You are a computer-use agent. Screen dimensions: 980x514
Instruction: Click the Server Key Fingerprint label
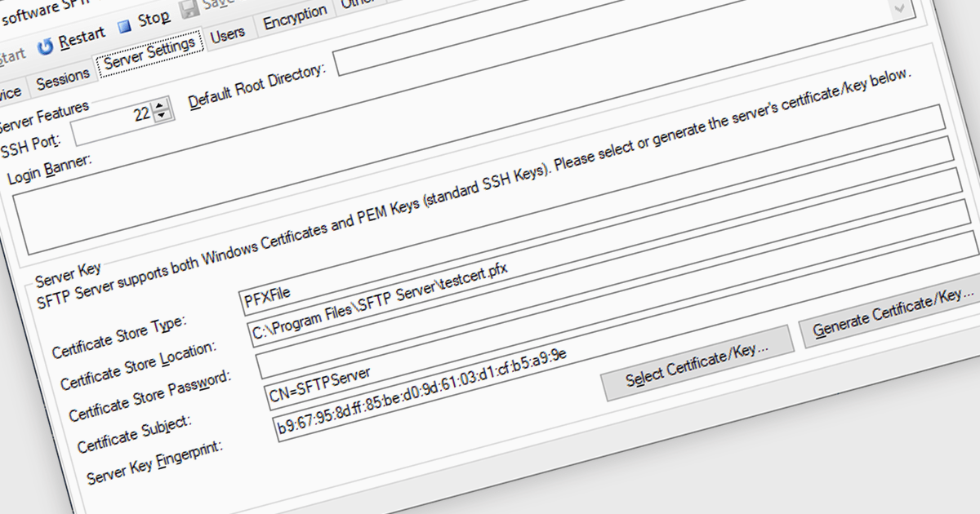[x=155, y=462]
